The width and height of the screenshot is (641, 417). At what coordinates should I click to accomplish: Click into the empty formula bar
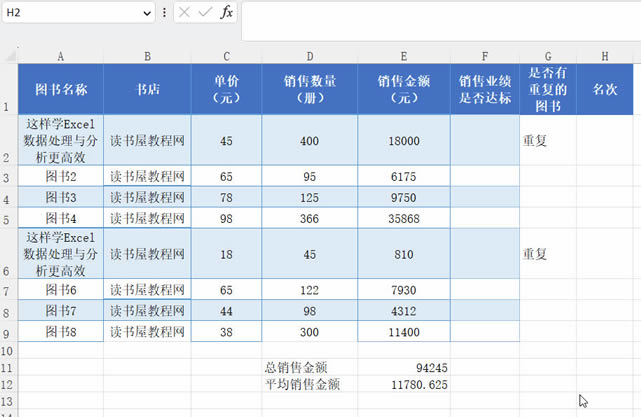440,12
